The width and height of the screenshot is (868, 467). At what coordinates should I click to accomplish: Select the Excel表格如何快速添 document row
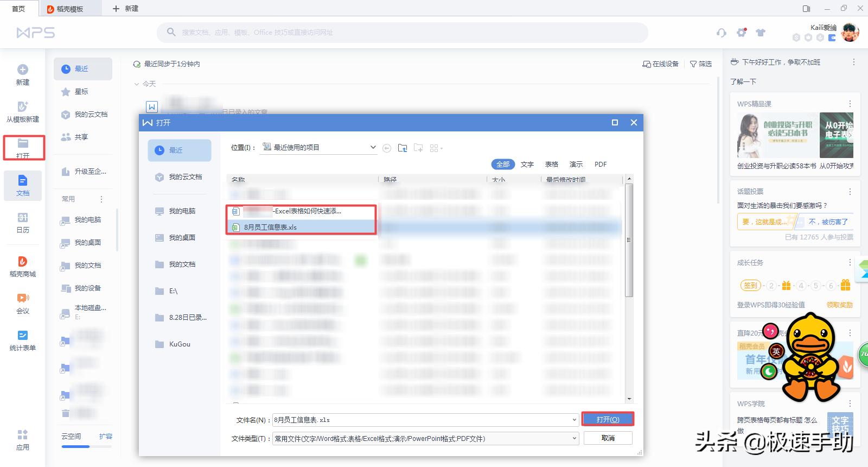pyautogui.click(x=301, y=211)
